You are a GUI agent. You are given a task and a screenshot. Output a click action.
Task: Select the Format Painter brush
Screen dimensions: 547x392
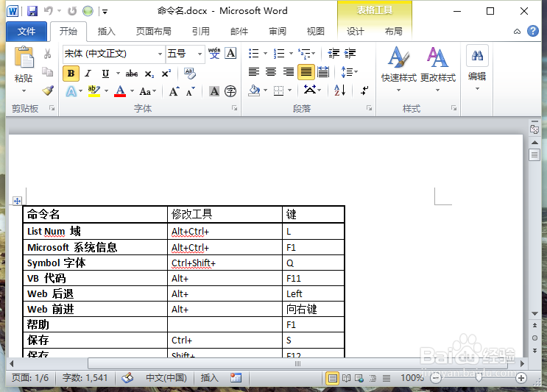point(48,90)
